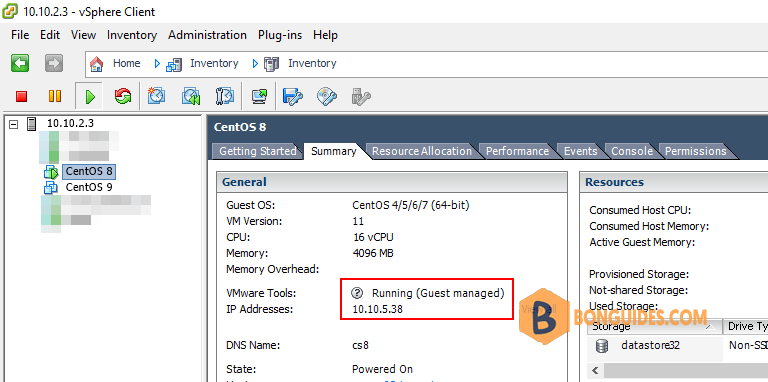768x382 pixels.
Task: Click the second Inventory breadcrumb host icon
Action: tap(271, 64)
